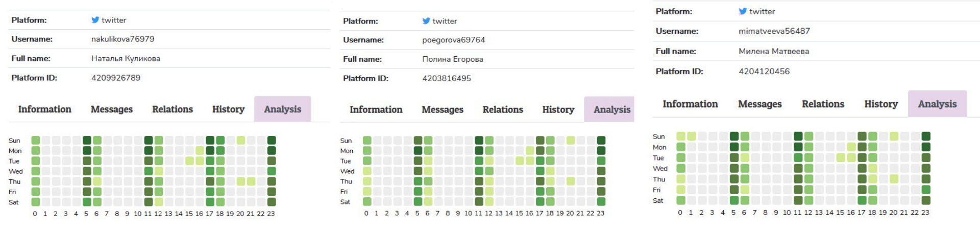980x230 pixels.
Task: Open Messages tab for Полина Егорова
Action: tap(443, 110)
